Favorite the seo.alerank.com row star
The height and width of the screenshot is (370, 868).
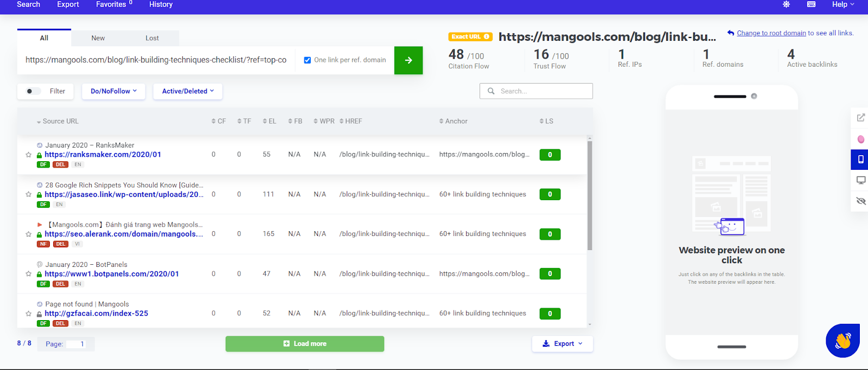point(29,234)
